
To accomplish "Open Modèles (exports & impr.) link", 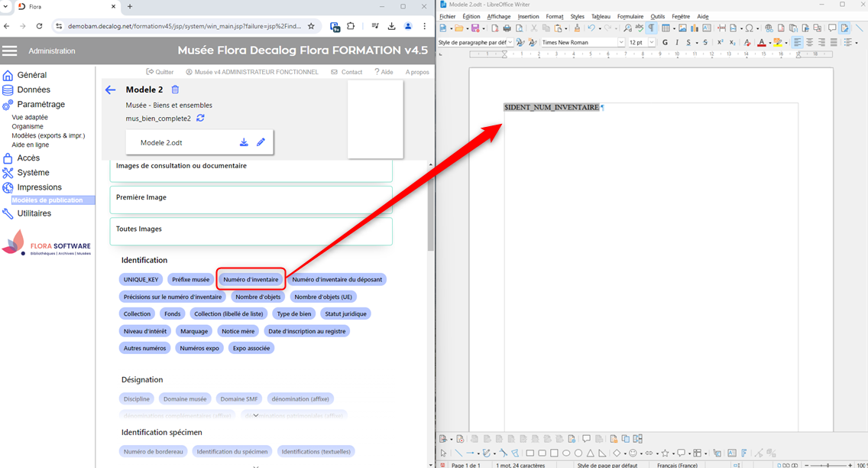I will [48, 135].
